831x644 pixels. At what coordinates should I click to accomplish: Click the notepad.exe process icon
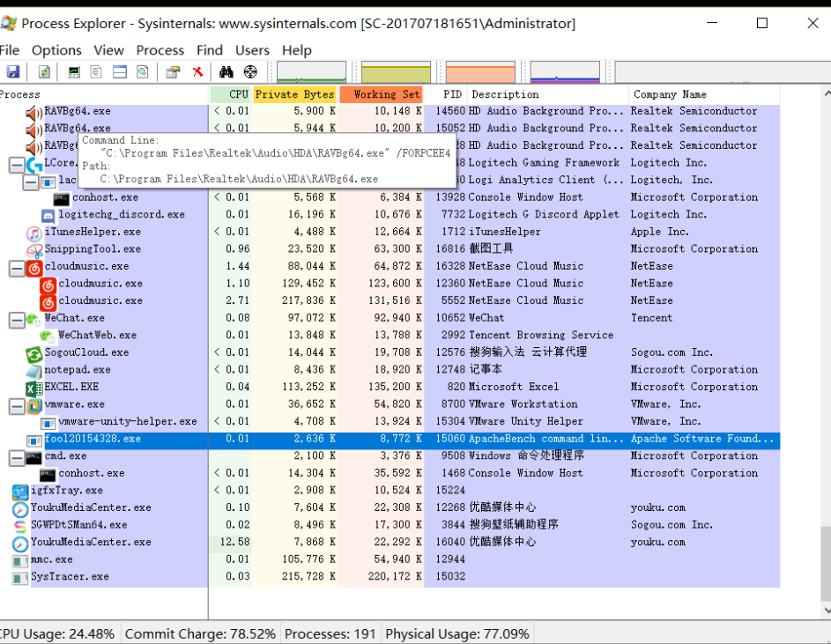point(33,371)
